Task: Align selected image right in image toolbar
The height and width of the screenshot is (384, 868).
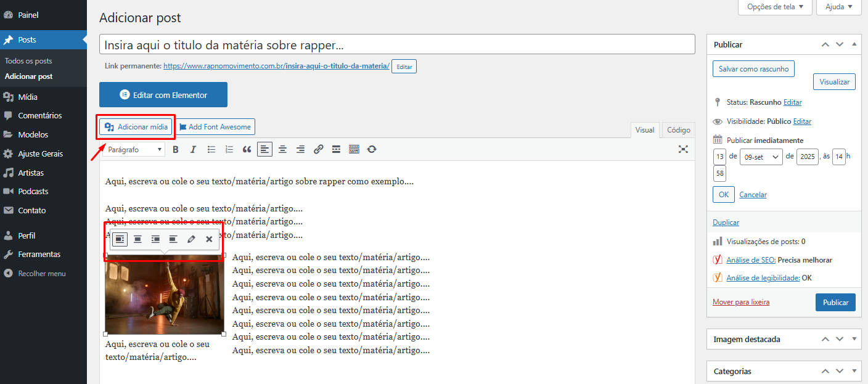Action: point(155,239)
